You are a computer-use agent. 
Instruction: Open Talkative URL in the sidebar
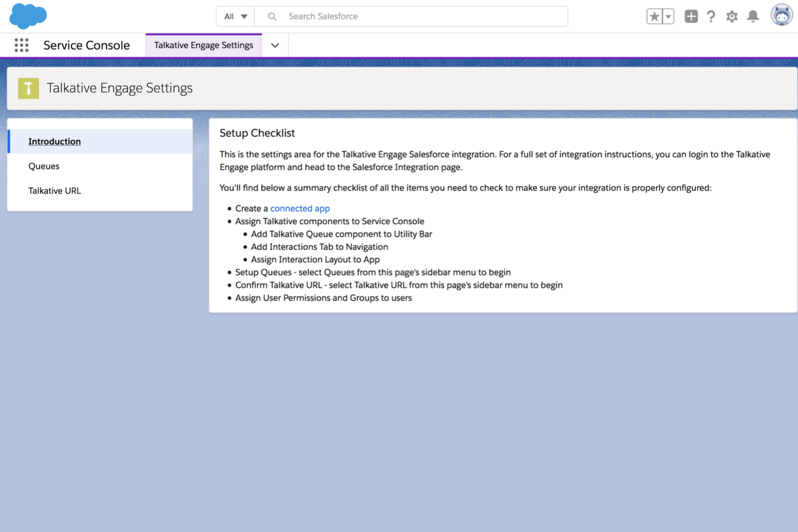click(x=55, y=191)
